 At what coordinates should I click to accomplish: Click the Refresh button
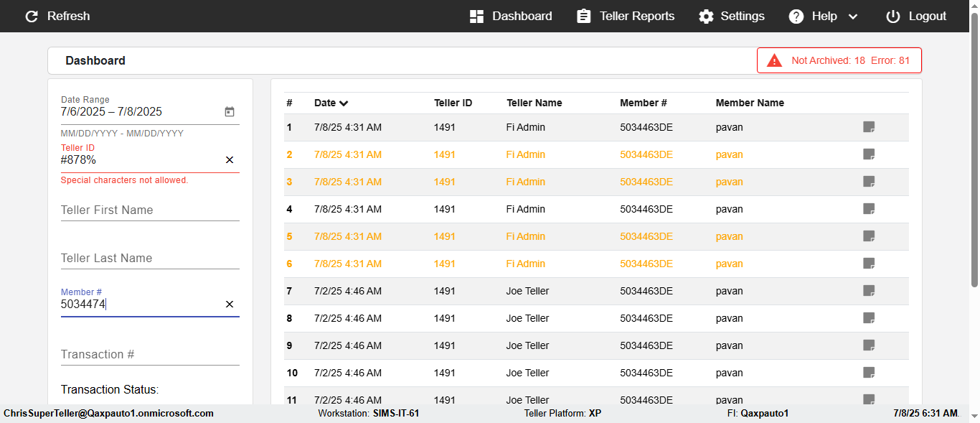57,16
